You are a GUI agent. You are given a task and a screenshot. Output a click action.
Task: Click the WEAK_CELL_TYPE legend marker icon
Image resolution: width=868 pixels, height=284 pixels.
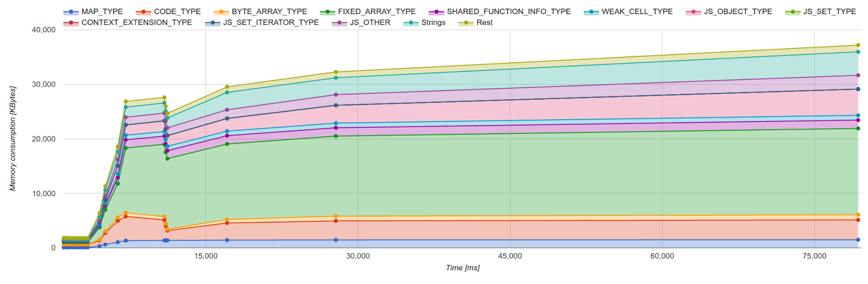point(591,12)
